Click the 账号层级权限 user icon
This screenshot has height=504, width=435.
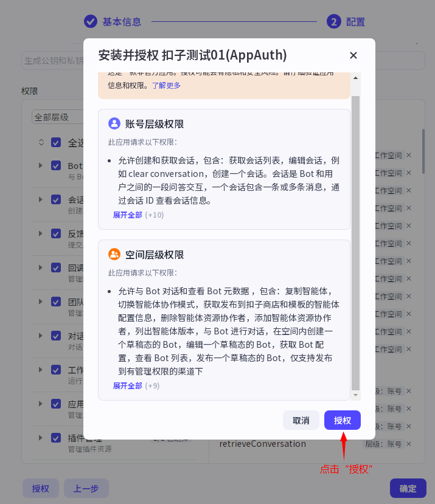point(114,124)
